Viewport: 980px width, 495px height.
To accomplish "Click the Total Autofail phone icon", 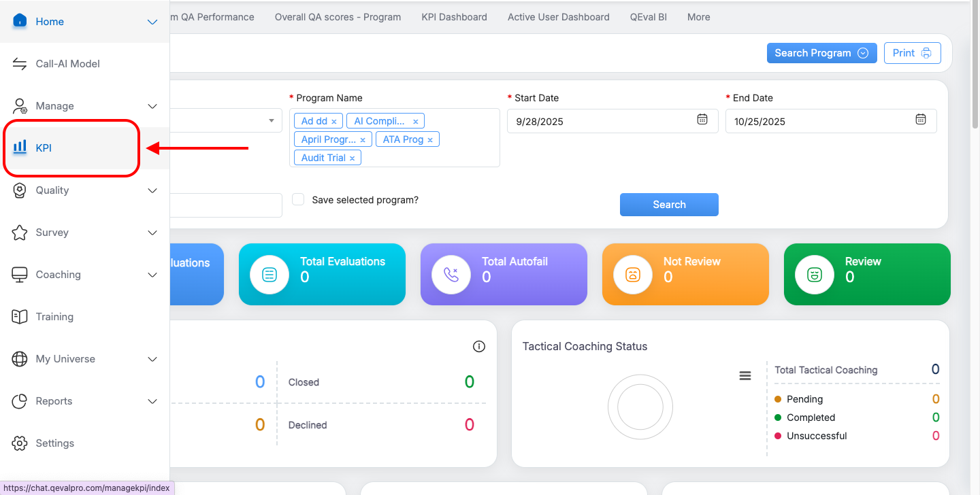I will pyautogui.click(x=451, y=275).
